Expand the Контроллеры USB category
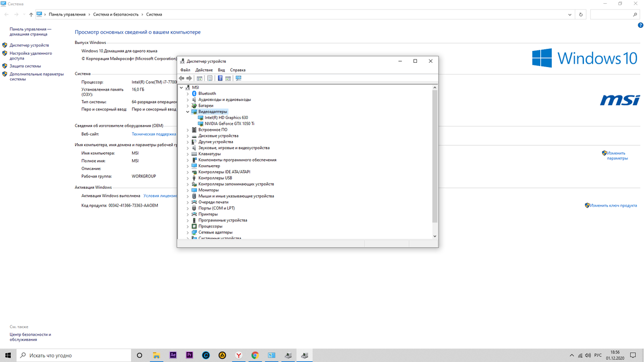644x362 pixels. coord(188,178)
